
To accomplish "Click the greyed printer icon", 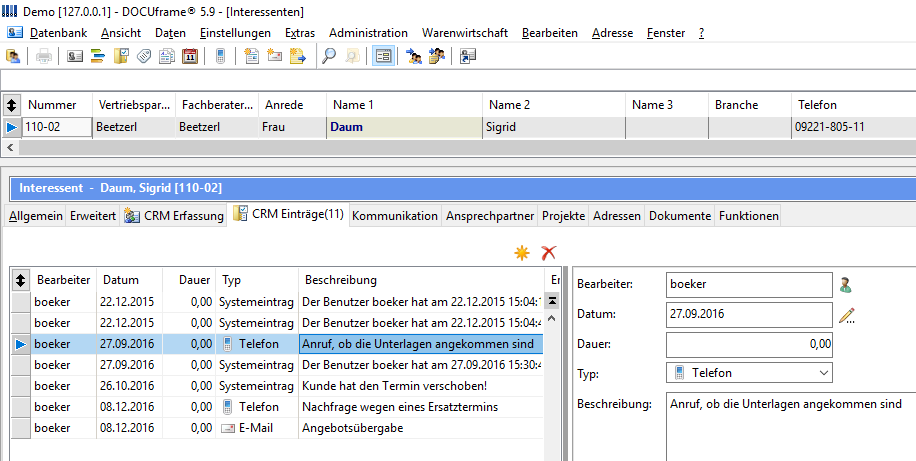I will pyautogui.click(x=44, y=57).
